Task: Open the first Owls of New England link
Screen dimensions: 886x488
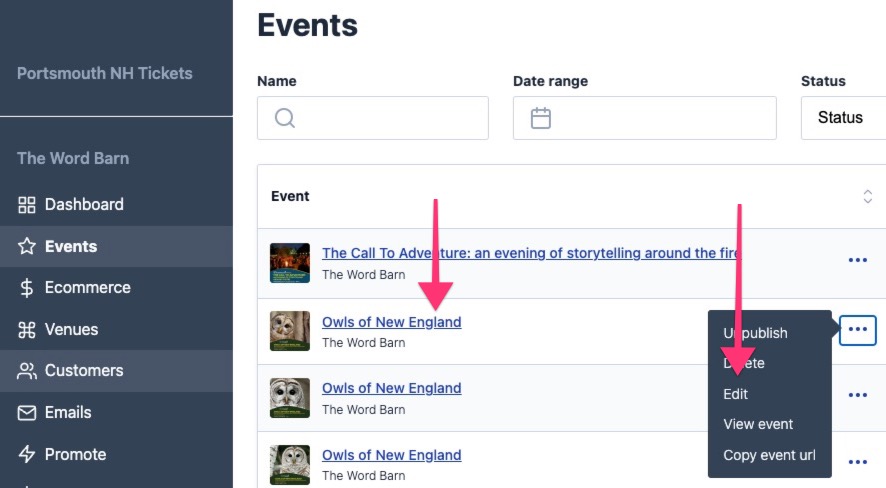Action: (x=392, y=322)
